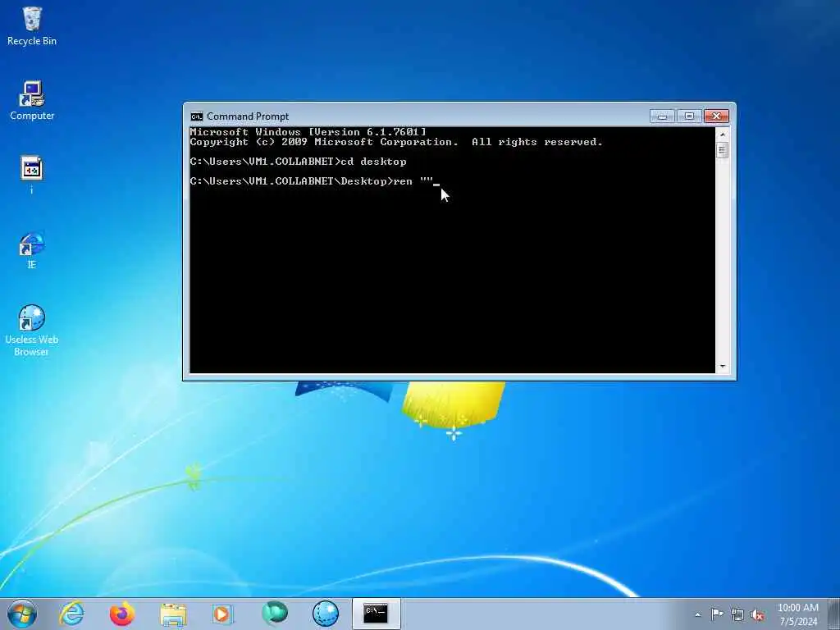Select the Useless Web Browser shortcut
The height and width of the screenshot is (630, 840).
click(x=32, y=330)
